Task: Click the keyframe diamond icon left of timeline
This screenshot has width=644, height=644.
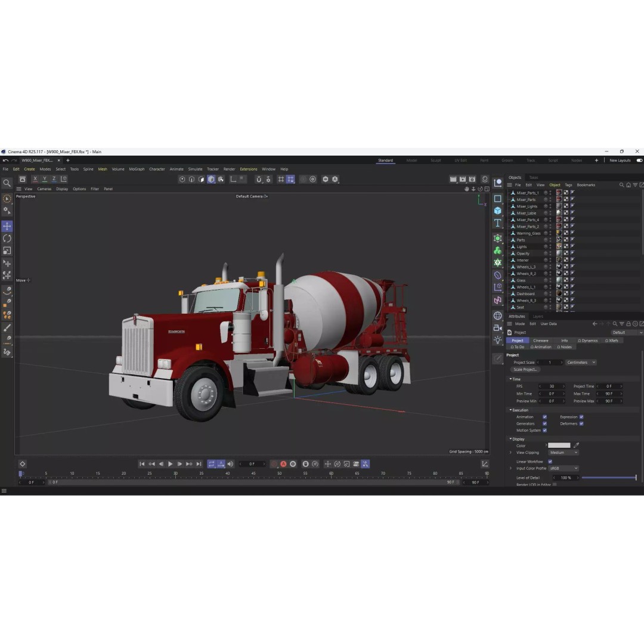Action: point(23,464)
